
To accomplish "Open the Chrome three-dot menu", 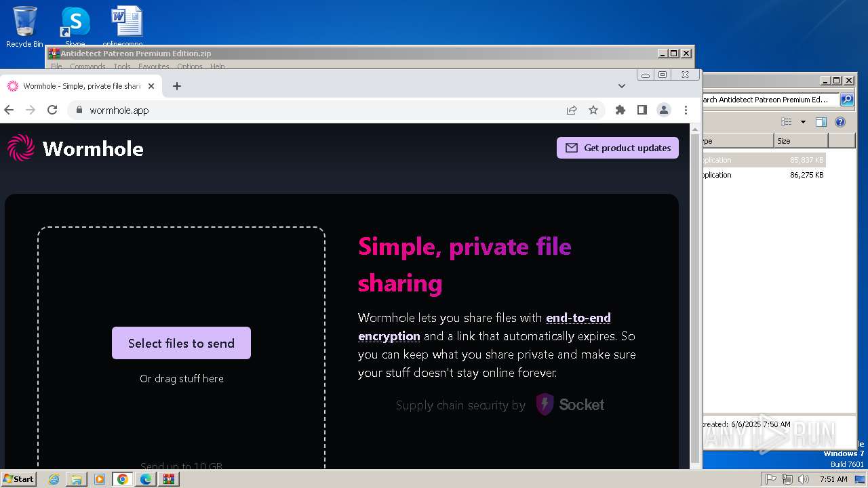I will pos(686,110).
